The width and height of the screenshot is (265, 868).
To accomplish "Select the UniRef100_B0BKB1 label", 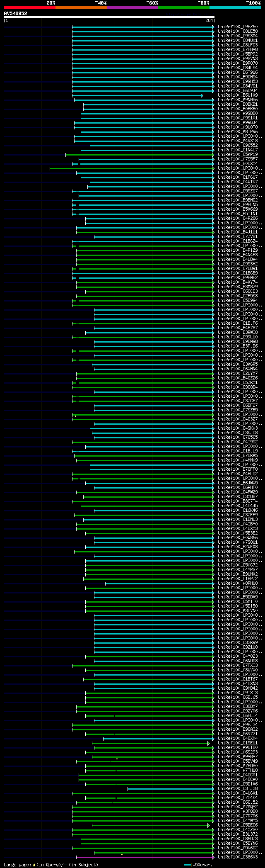I will coord(238,105).
